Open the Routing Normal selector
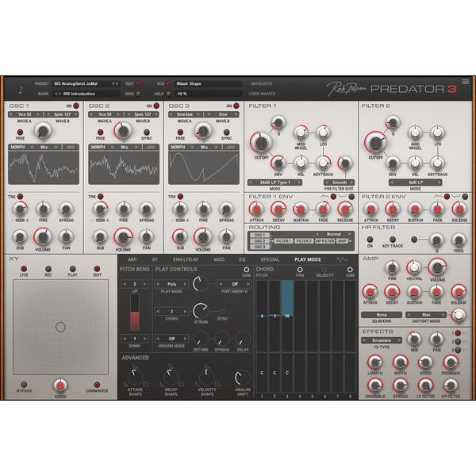 tap(334, 234)
